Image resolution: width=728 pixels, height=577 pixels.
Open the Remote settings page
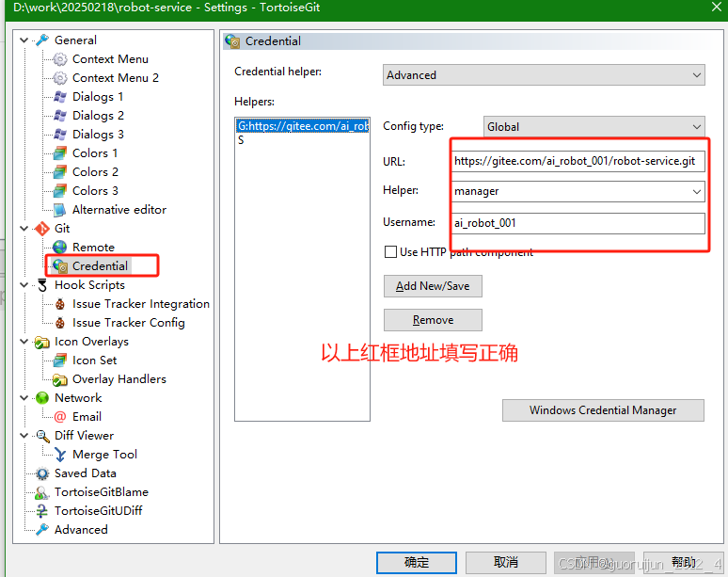[93, 248]
